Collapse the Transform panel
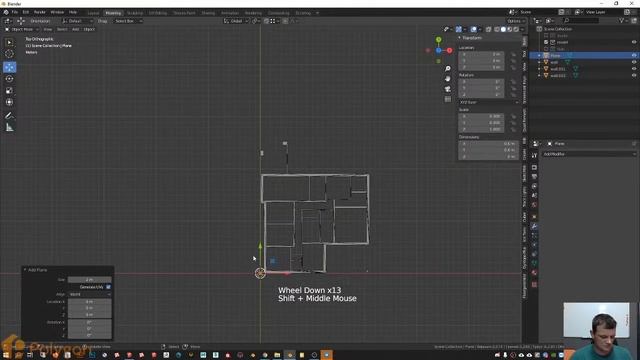 [460, 38]
